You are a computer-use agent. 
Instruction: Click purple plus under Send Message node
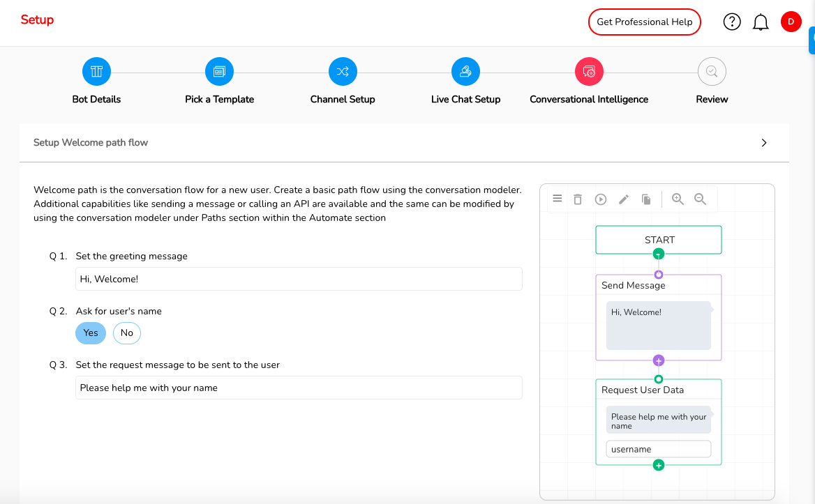pyautogui.click(x=659, y=360)
